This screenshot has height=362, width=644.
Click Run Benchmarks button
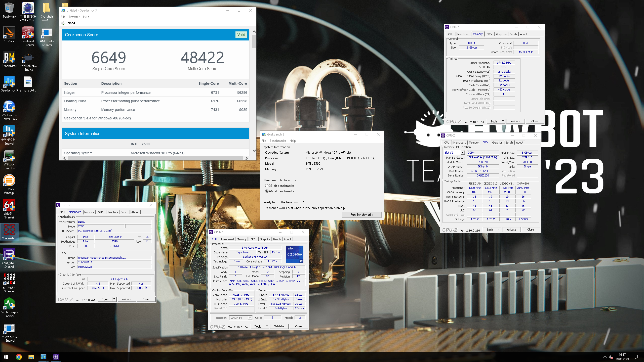(x=361, y=215)
